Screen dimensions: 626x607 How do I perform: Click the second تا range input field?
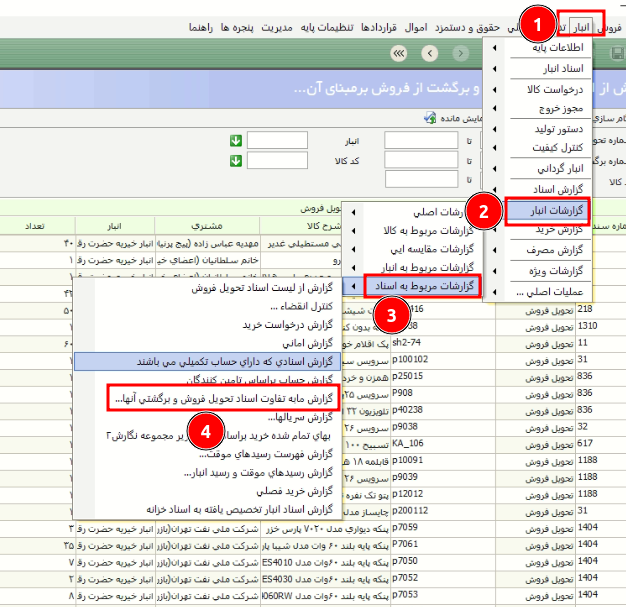(x=421, y=160)
